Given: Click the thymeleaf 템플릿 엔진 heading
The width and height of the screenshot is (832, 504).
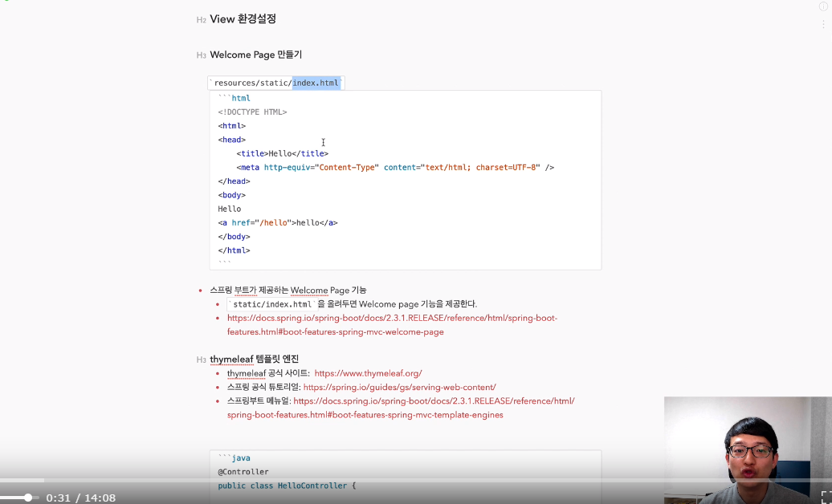Looking at the screenshot, I should pyautogui.click(x=254, y=360).
